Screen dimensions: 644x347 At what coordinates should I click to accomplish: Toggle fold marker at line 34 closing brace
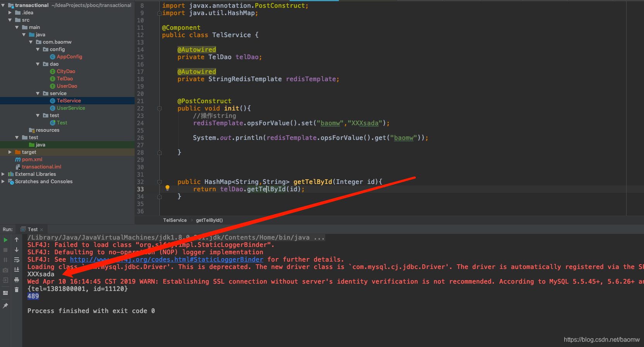(159, 197)
